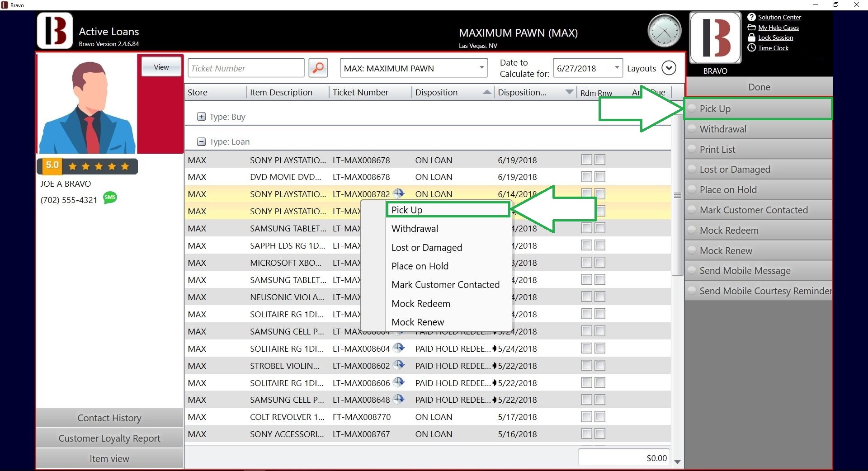The width and height of the screenshot is (868, 471).
Task: Check the Rnw box for COLT REVOLVER row
Action: (x=600, y=417)
